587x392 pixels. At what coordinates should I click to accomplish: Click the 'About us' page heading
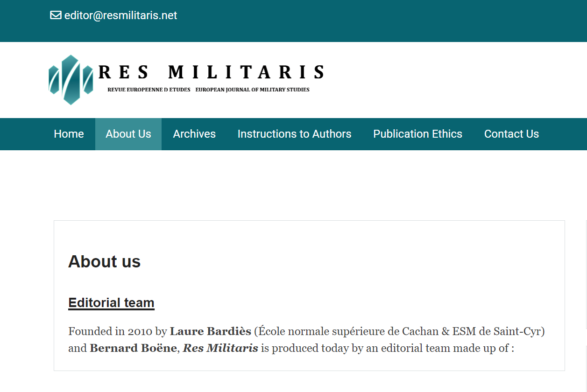(104, 262)
